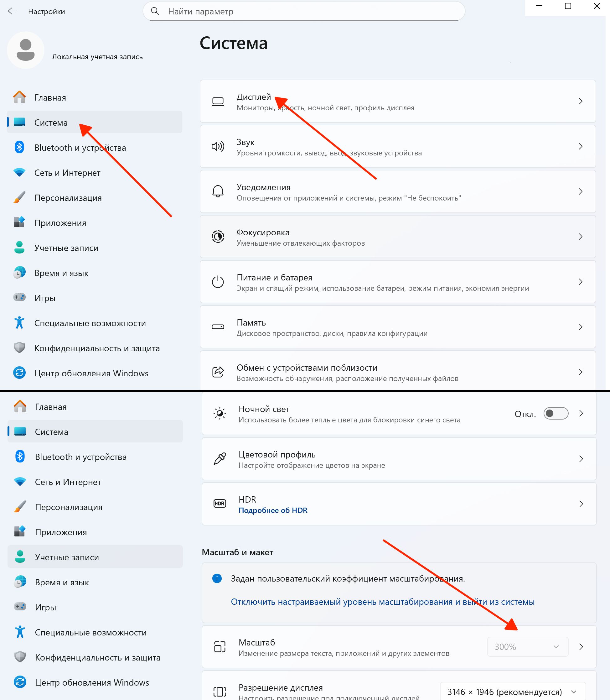Image resolution: width=610 pixels, height=700 pixels.
Task: Open the Разрешение дисплея resolution dropdown
Action: tap(512, 692)
